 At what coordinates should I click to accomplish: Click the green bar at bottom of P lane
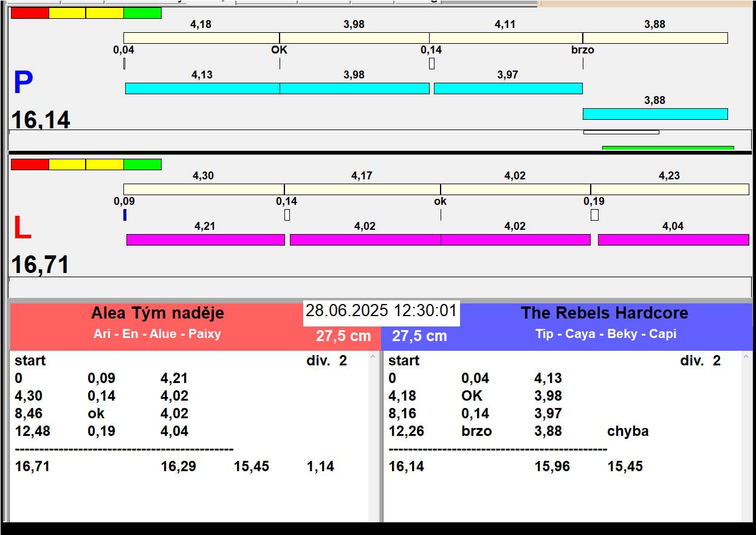[668, 148]
